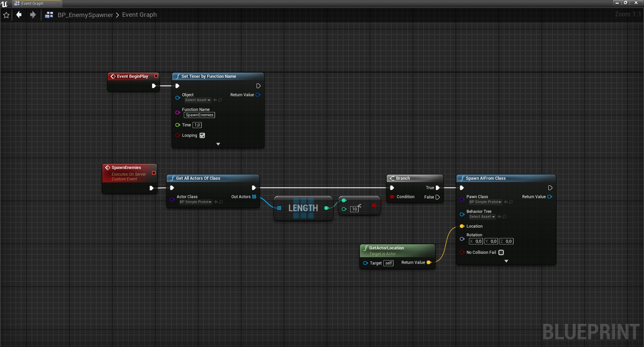The height and width of the screenshot is (347, 644).
Task: Expand the Spawn AIFrom Class node options
Action: 506,261
